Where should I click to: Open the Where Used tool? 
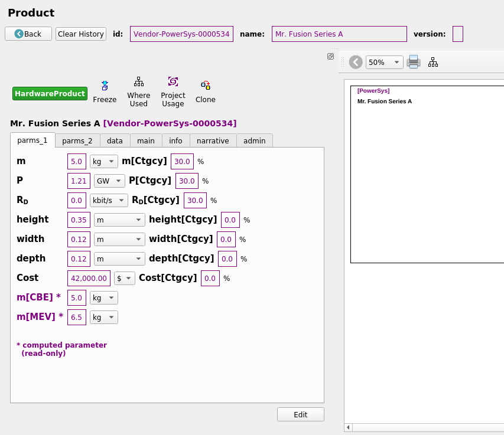pyautogui.click(x=138, y=92)
